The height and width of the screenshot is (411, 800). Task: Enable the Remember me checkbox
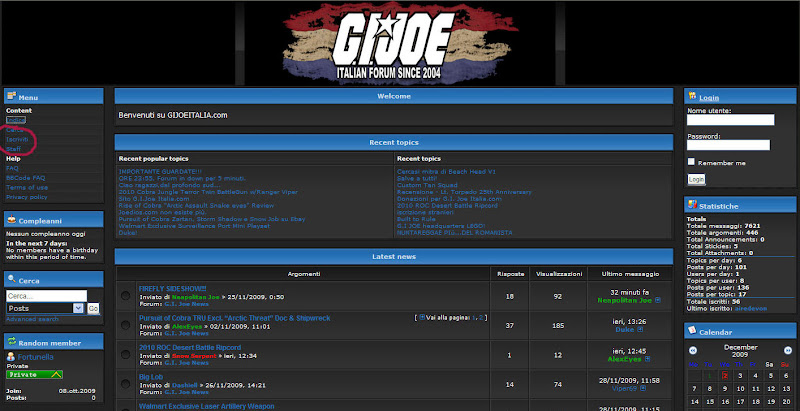coord(691,162)
